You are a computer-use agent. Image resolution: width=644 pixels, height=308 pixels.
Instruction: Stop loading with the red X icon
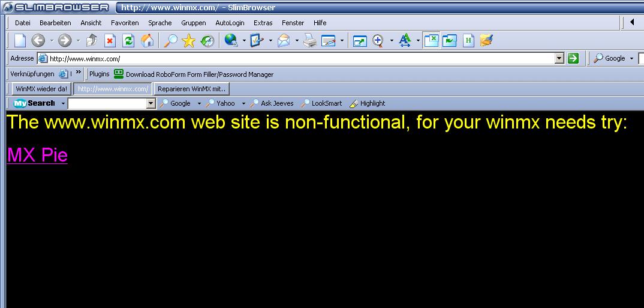pos(110,40)
